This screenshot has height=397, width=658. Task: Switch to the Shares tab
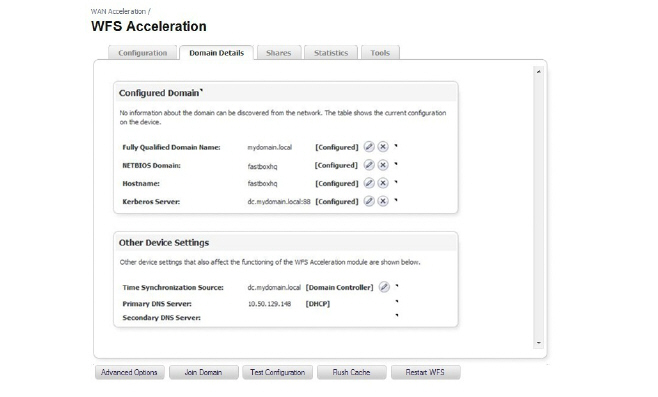[279, 53]
